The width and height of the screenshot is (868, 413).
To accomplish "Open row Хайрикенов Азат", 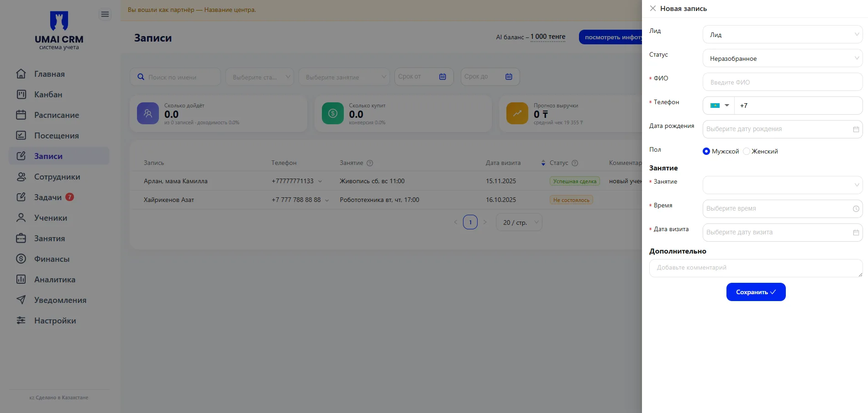I will [x=169, y=200].
